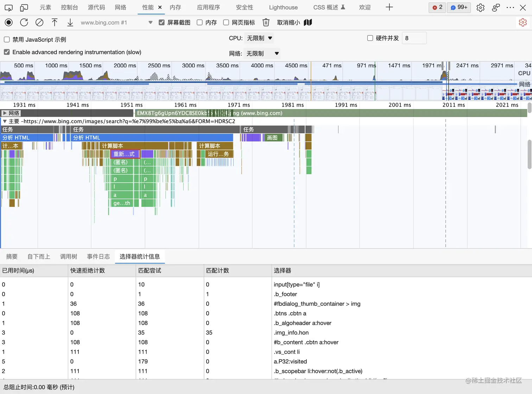Click the map icon next to 取消缩小
532x394 pixels.
[x=308, y=23]
